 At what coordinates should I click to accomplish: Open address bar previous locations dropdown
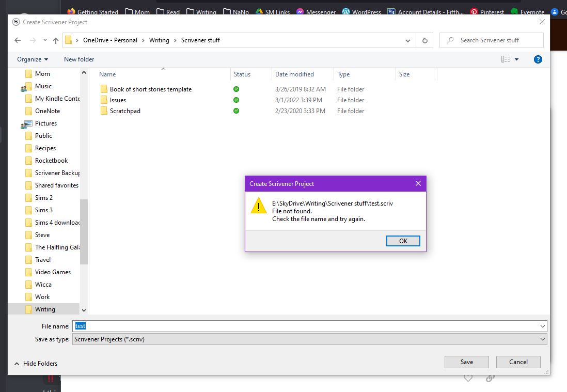coord(408,40)
